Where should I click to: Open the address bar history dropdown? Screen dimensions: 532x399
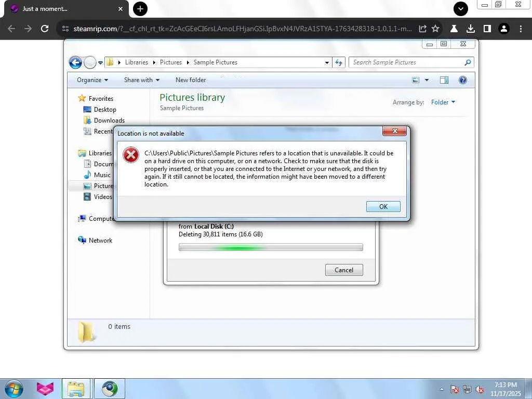(327, 62)
